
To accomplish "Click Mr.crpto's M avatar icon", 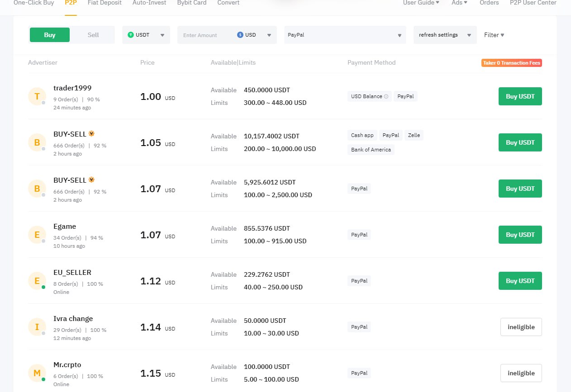I will 37,373.
